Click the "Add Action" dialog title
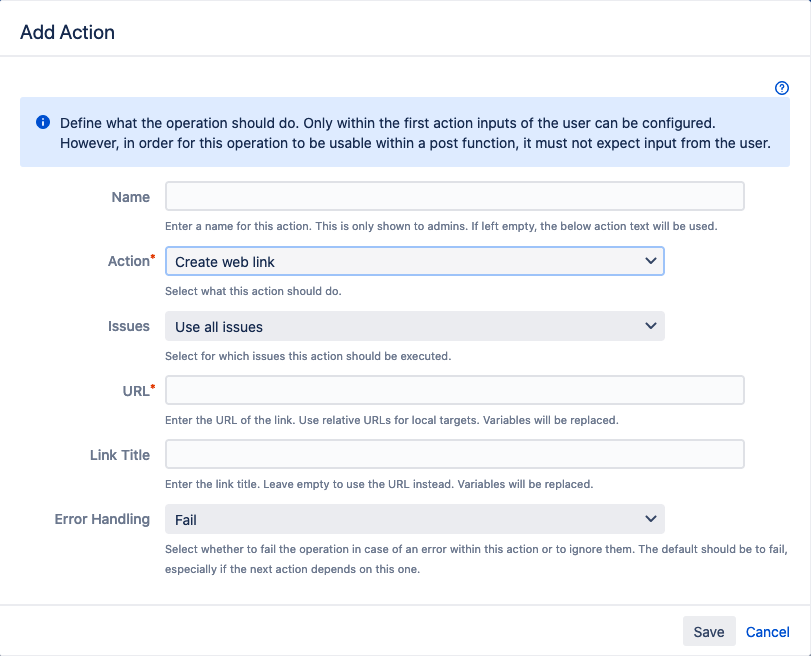This screenshot has height=656, width=811. pos(67,32)
